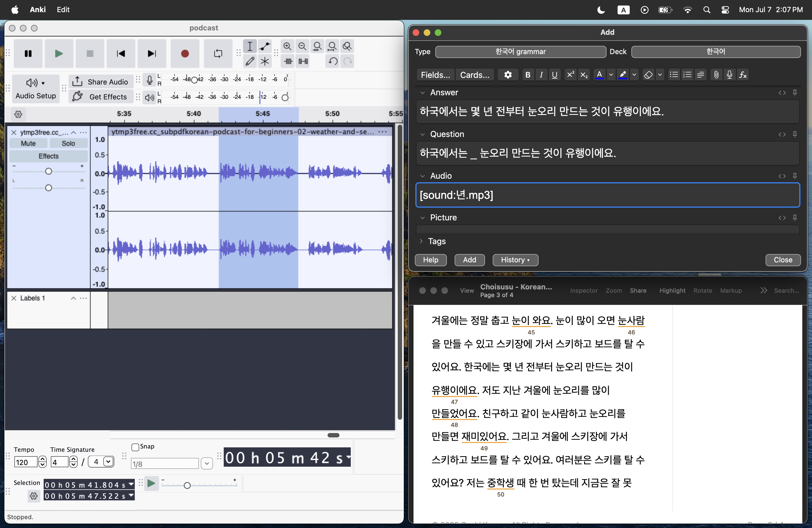Open the Anki application menu
The image size is (812, 528).
[38, 10]
